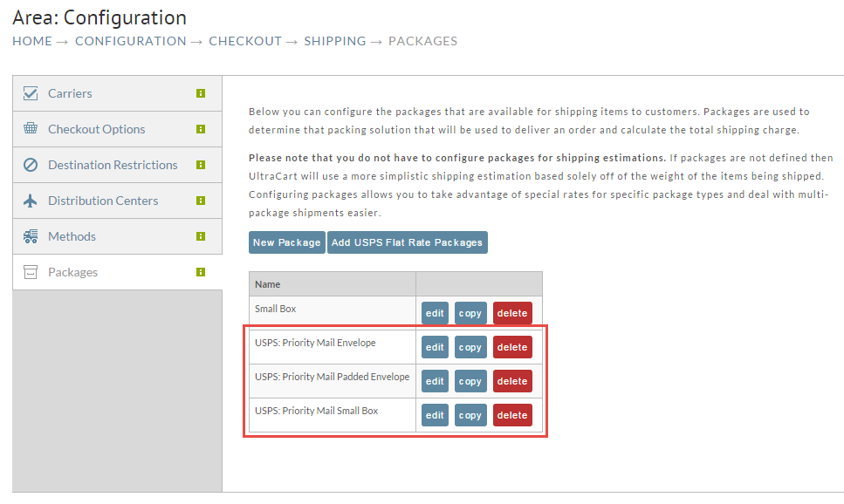Click the 'Area: Configuration' page heading
The height and width of the screenshot is (504, 844).
[99, 17]
